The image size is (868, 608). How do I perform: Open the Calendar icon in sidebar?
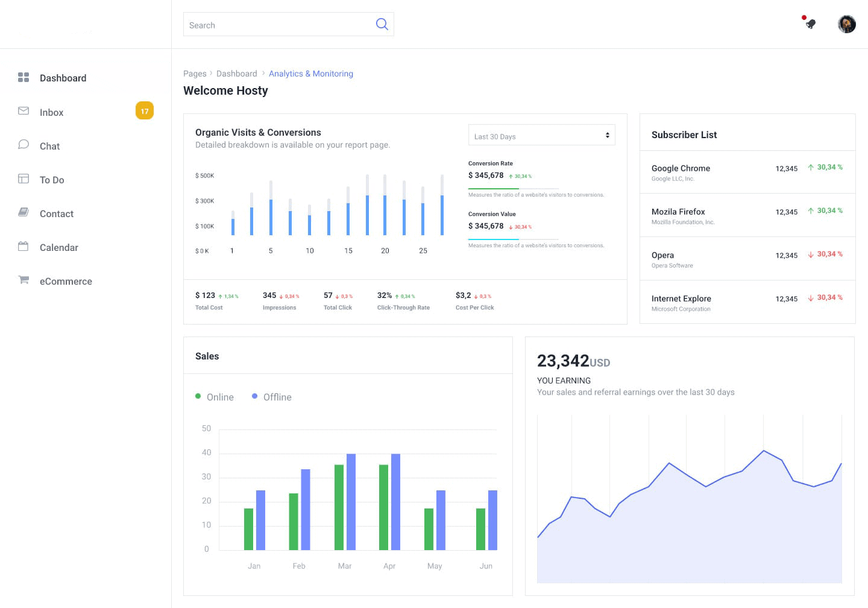(23, 246)
